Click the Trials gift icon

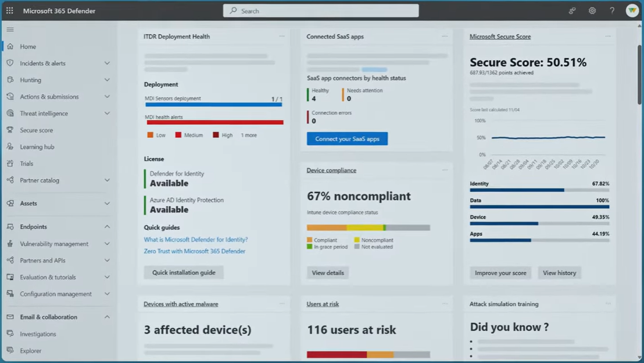pos(10,163)
